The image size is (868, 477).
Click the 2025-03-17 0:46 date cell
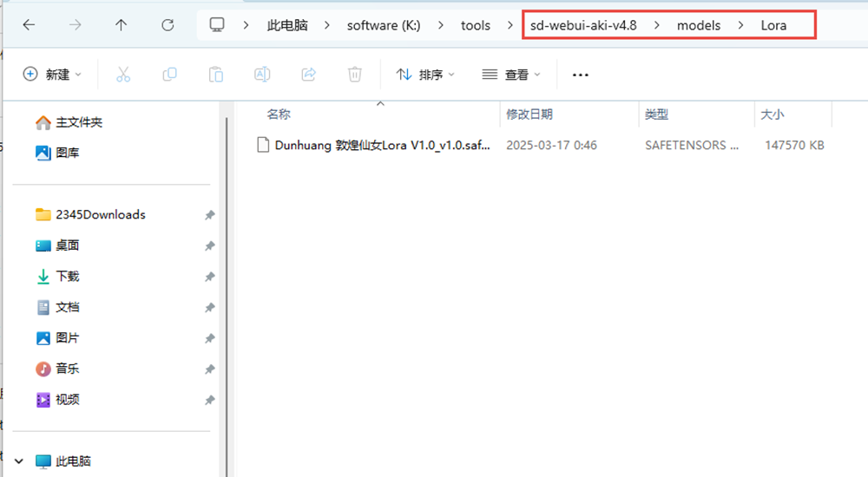click(551, 145)
